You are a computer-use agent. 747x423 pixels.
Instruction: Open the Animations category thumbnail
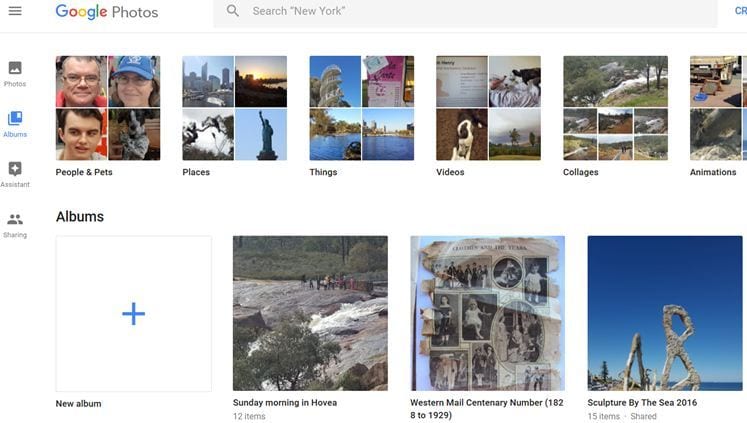pos(718,108)
